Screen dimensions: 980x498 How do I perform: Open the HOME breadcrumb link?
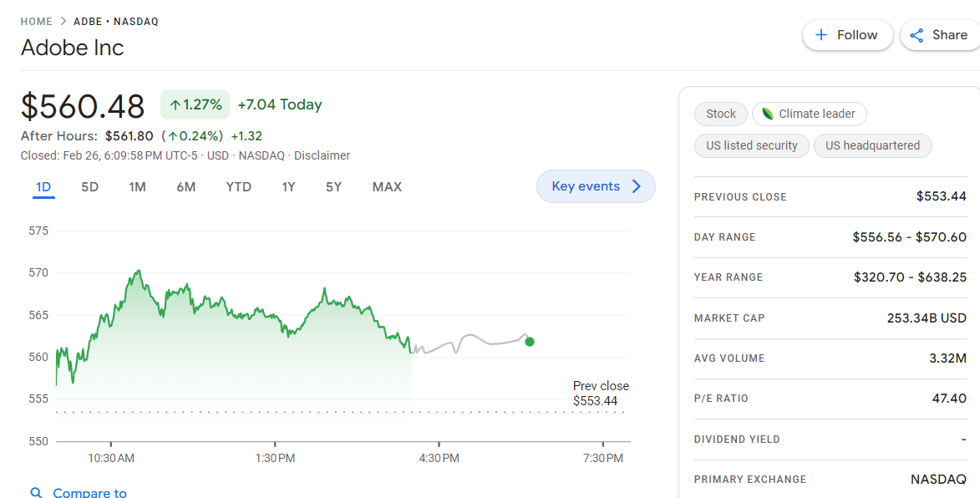(x=36, y=21)
